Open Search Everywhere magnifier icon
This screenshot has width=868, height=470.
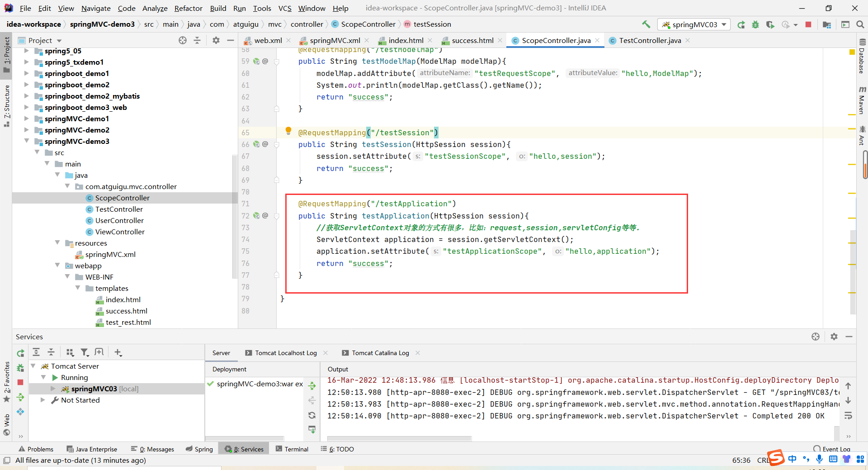[x=860, y=24]
